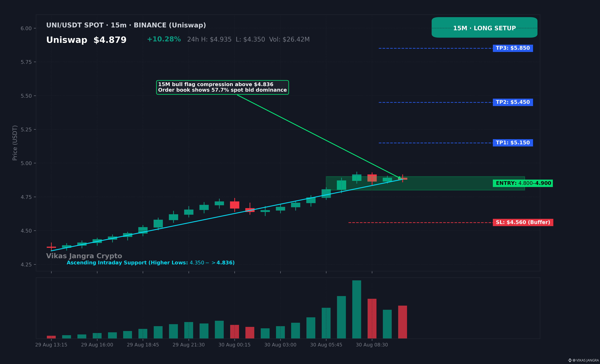Click the 30 Aug 05:45 time label
Viewport: 600px width, 364px height.
click(x=326, y=345)
